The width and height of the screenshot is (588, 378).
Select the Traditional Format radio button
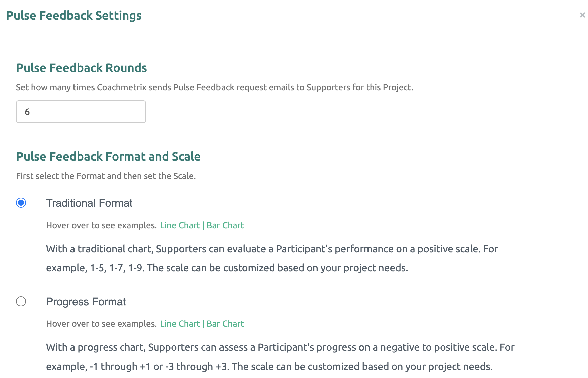click(x=21, y=203)
